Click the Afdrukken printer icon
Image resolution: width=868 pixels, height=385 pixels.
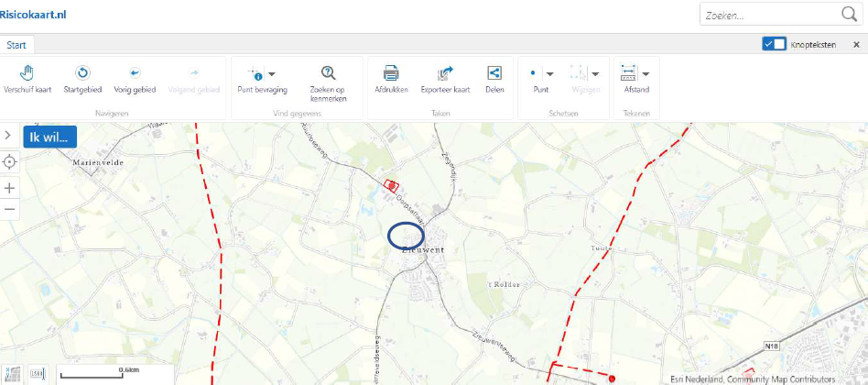[x=391, y=72]
